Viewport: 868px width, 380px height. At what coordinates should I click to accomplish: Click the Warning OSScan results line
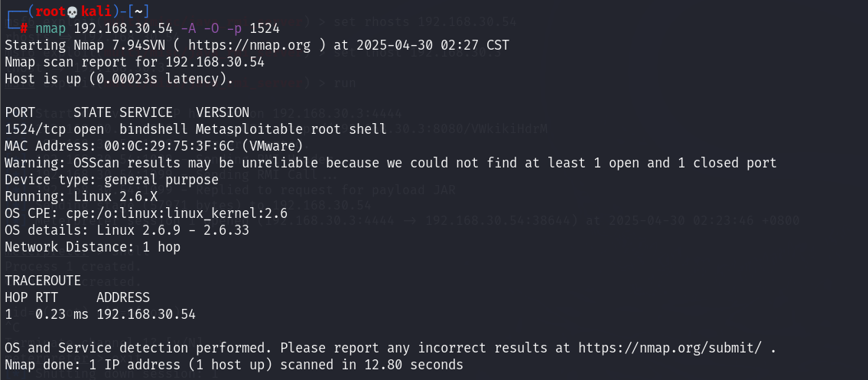coord(391,163)
